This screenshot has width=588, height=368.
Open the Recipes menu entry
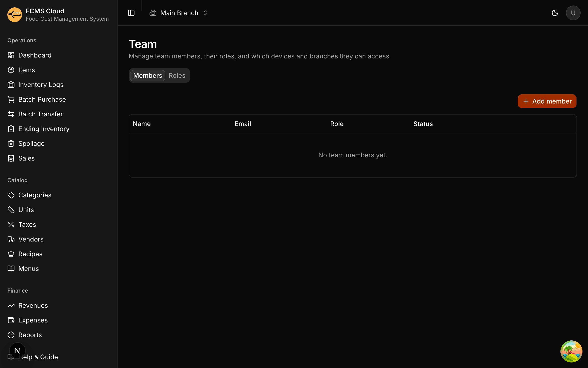(x=59, y=254)
